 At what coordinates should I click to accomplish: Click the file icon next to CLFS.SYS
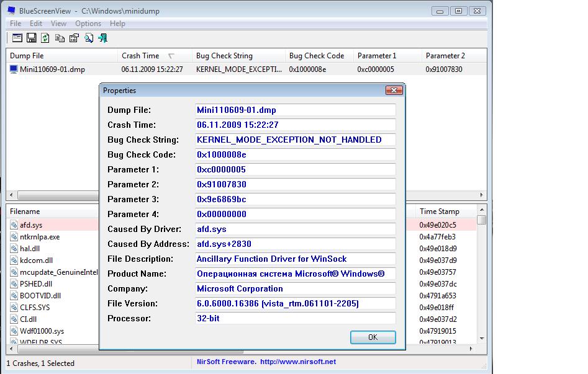click(14, 307)
